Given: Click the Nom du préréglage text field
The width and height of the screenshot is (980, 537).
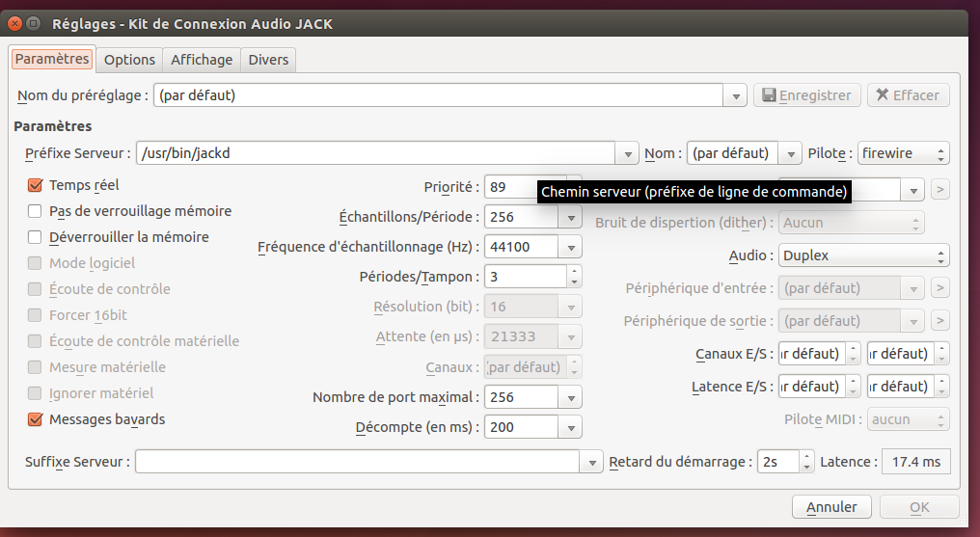Looking at the screenshot, I should pos(439,96).
